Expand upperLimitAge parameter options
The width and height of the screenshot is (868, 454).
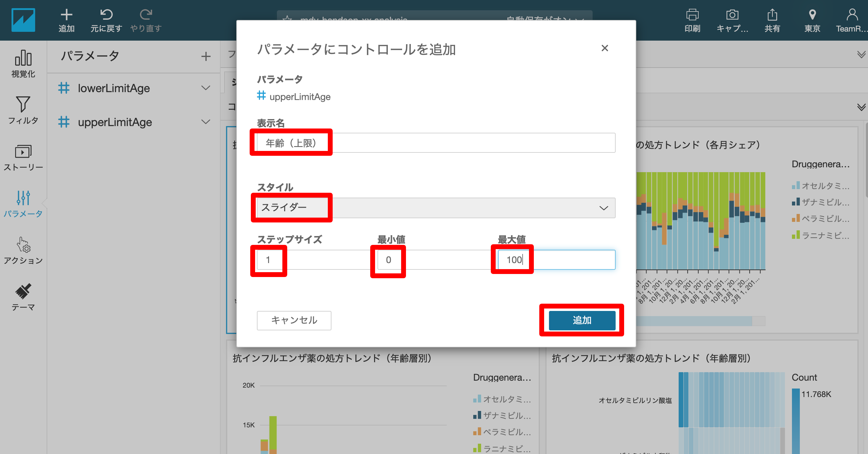point(205,122)
